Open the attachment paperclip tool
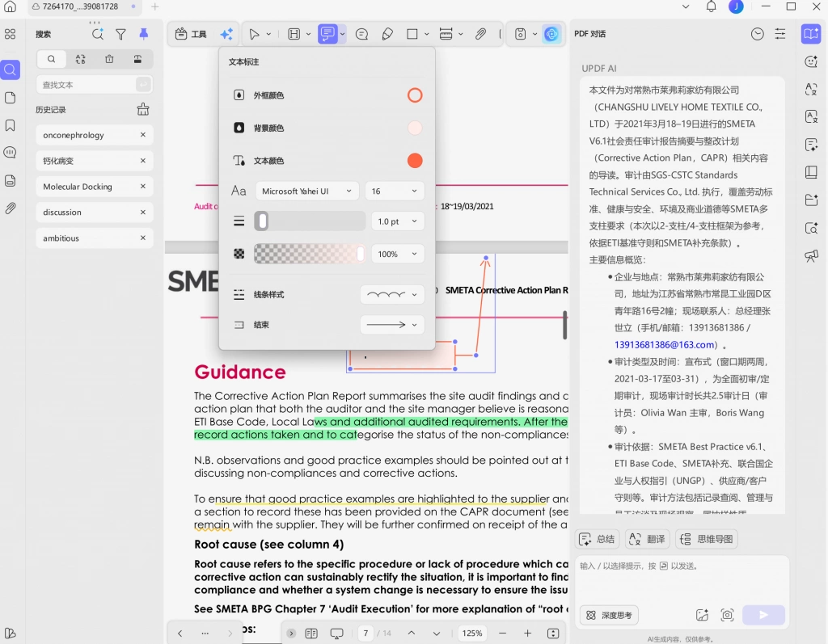828x644 pixels. tap(480, 34)
